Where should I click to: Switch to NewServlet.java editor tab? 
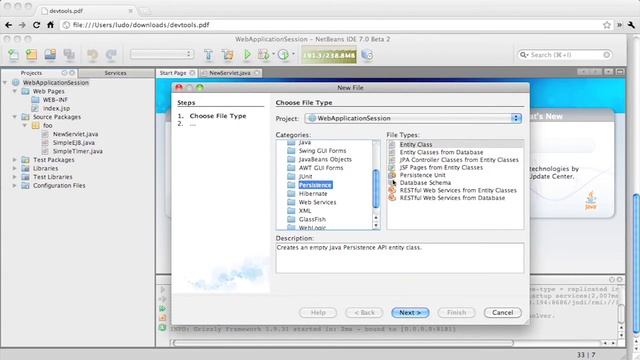tap(230, 73)
